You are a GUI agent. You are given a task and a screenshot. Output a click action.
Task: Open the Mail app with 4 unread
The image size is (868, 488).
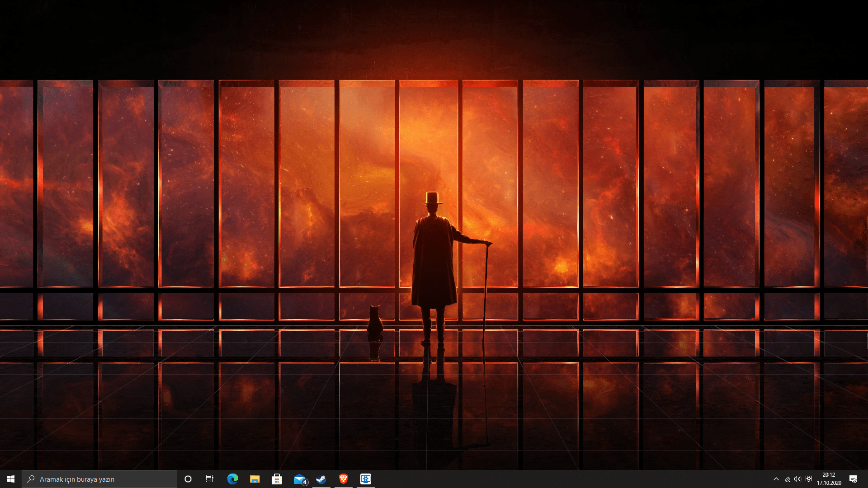[299, 479]
